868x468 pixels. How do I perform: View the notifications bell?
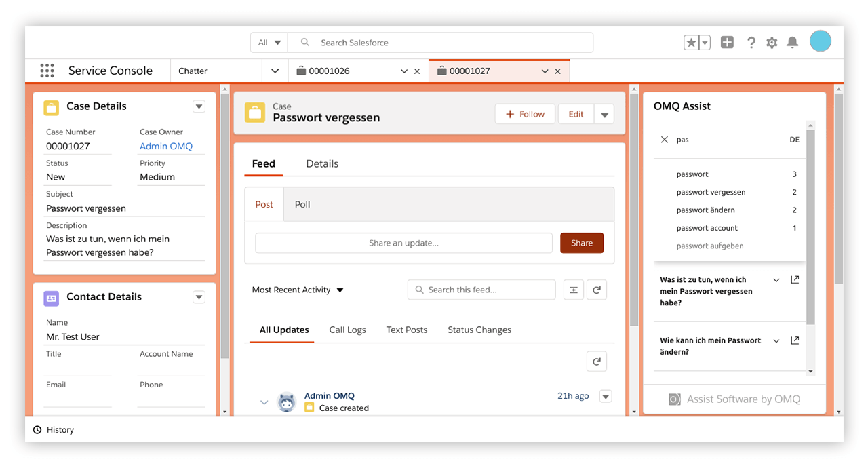(x=792, y=43)
